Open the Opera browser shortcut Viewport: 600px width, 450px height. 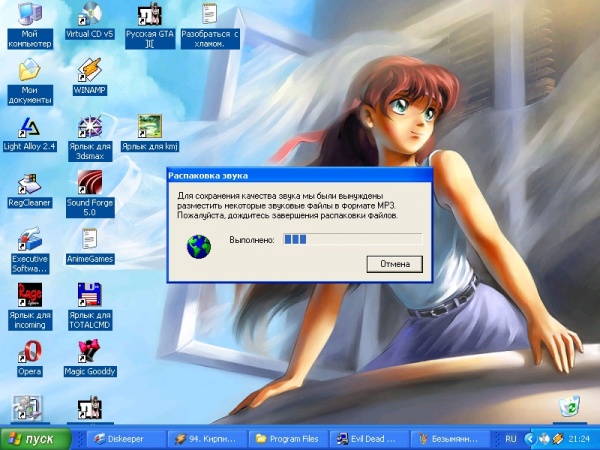click(x=29, y=358)
